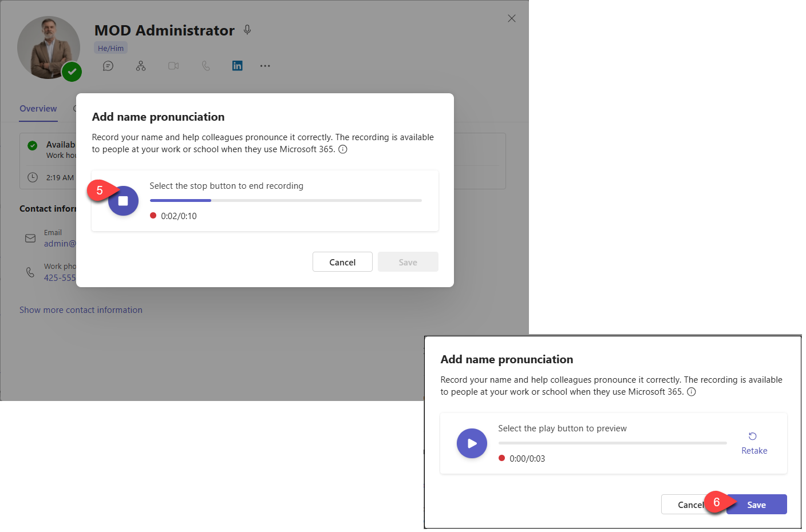Screen dimensions: 806x532
Task: Open the LinkedIn profile
Action: pos(237,65)
